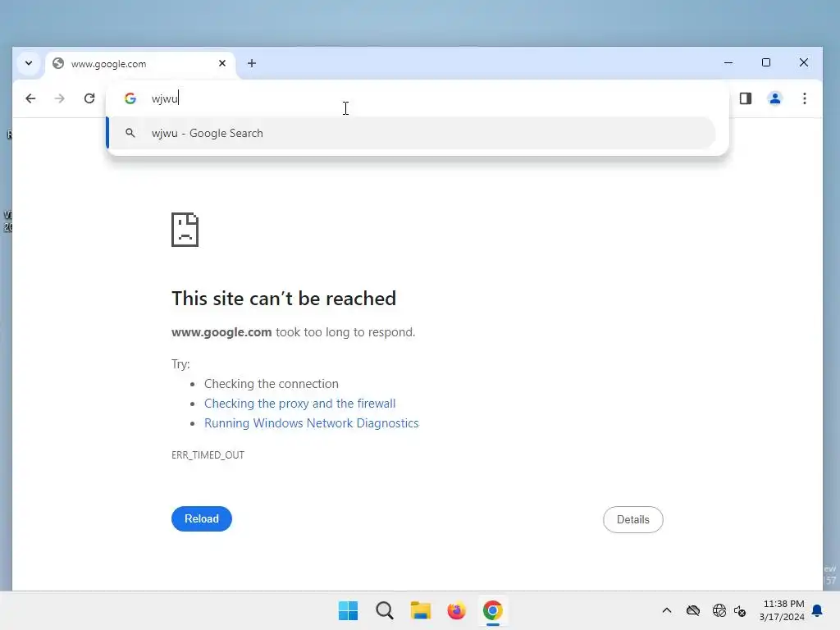Viewport: 840px width, 630px height.
Task: Open the clock showing 11:38 PM
Action: point(782,610)
